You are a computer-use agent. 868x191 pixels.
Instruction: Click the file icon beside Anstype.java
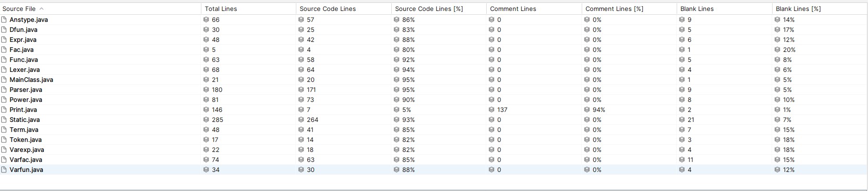pos(4,20)
